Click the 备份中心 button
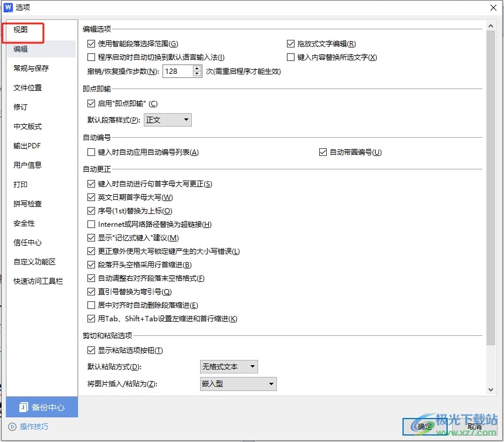The width and height of the screenshot is (504, 442). point(42,407)
